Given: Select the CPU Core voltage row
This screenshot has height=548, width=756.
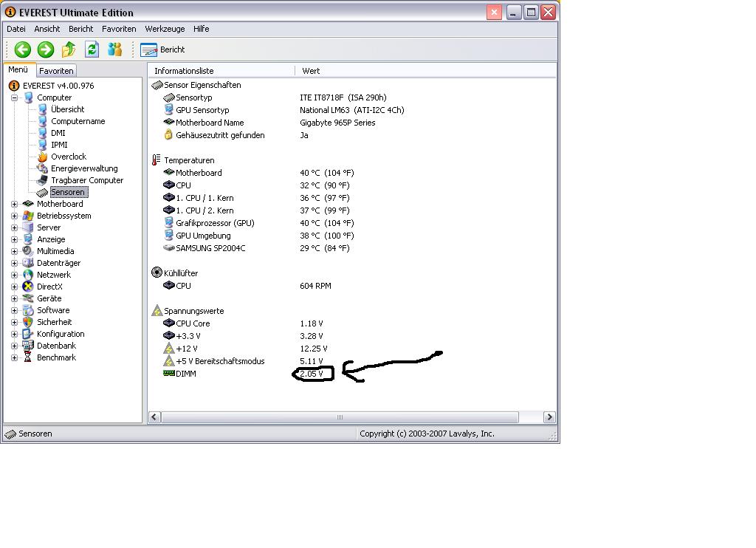Looking at the screenshot, I should coord(243,323).
